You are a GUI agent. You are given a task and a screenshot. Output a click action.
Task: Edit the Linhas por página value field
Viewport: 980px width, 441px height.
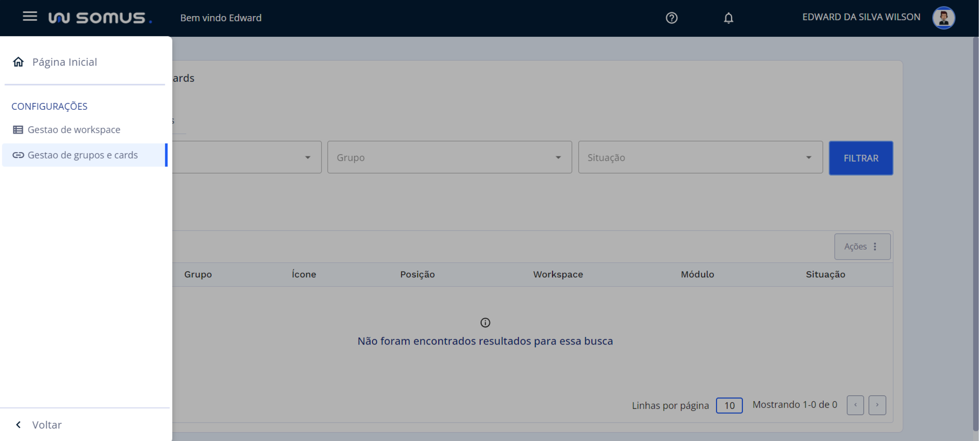click(x=729, y=405)
